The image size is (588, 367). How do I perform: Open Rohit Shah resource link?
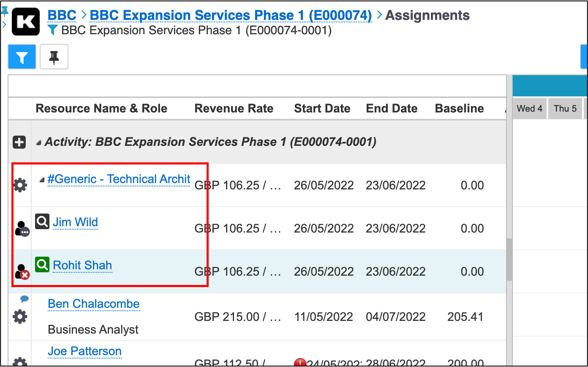click(82, 265)
